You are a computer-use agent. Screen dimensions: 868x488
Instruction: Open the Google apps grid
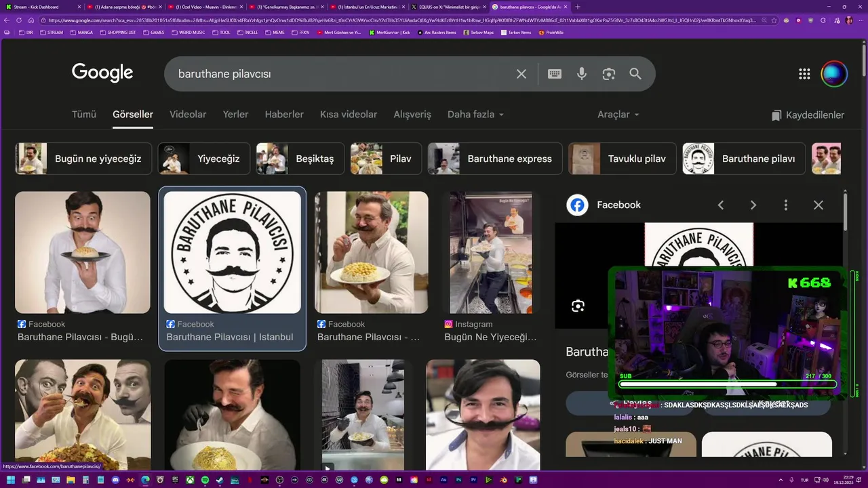click(804, 74)
